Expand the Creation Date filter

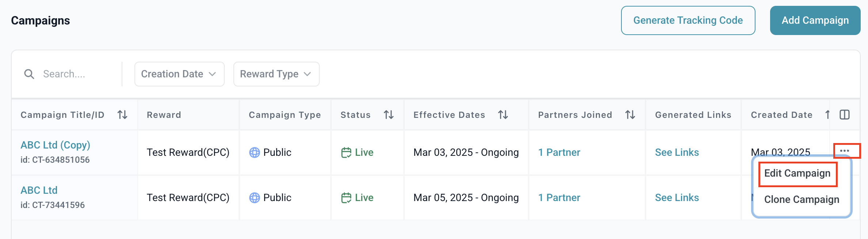(179, 74)
